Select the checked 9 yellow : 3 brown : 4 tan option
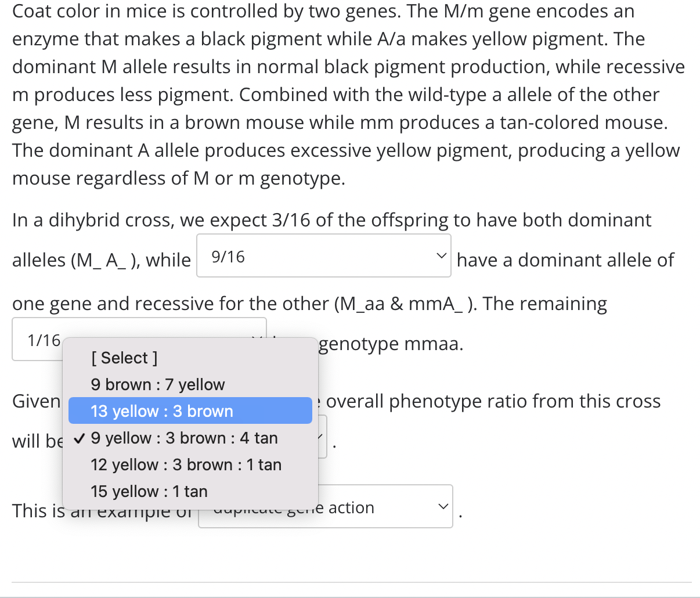The width and height of the screenshot is (700, 598). 185,437
